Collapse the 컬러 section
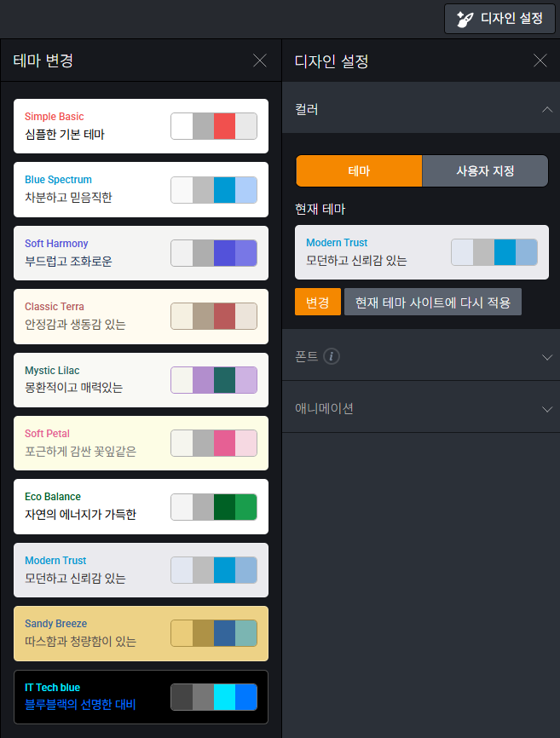The height and width of the screenshot is (738, 560). 546,110
